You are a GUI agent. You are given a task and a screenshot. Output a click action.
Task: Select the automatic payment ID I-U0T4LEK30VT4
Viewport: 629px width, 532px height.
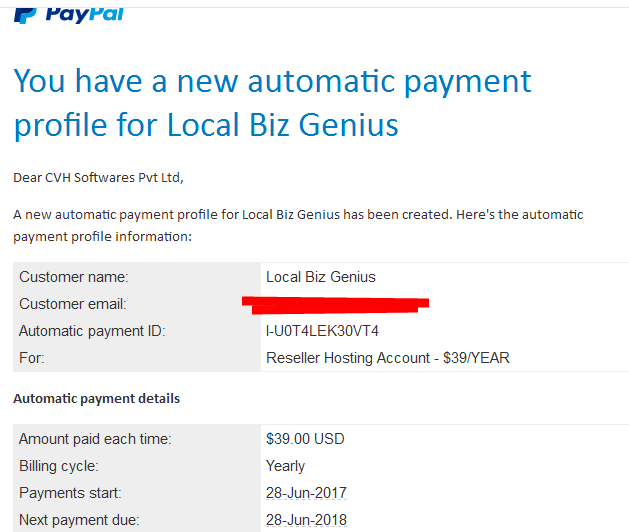point(322,331)
